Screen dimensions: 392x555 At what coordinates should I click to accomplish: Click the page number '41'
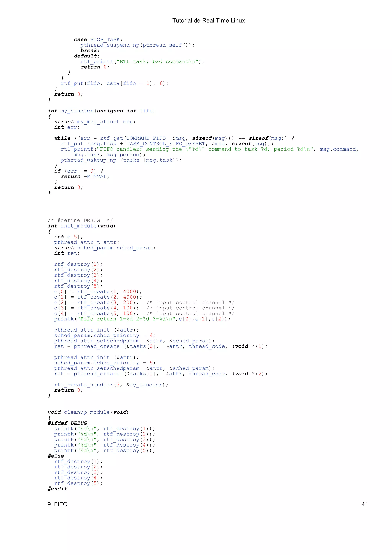(x=365, y=504)
